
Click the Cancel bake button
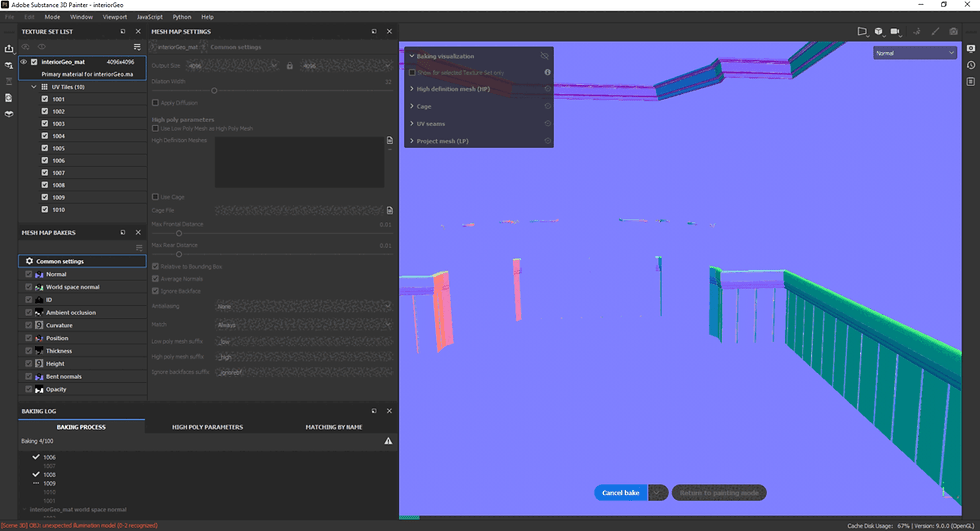pyautogui.click(x=621, y=493)
